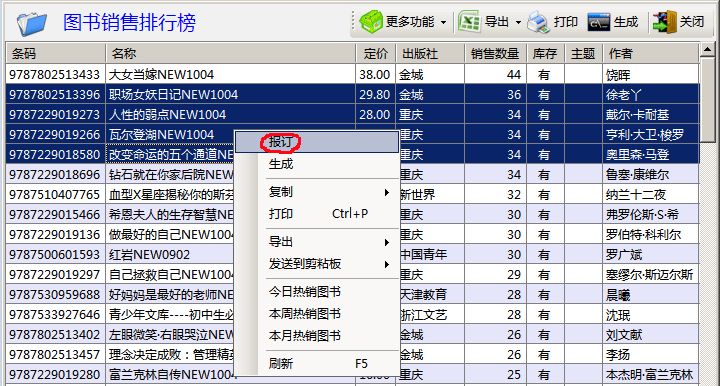Click the 关闭 exit door icon
The width and height of the screenshot is (720, 386).
[664, 22]
